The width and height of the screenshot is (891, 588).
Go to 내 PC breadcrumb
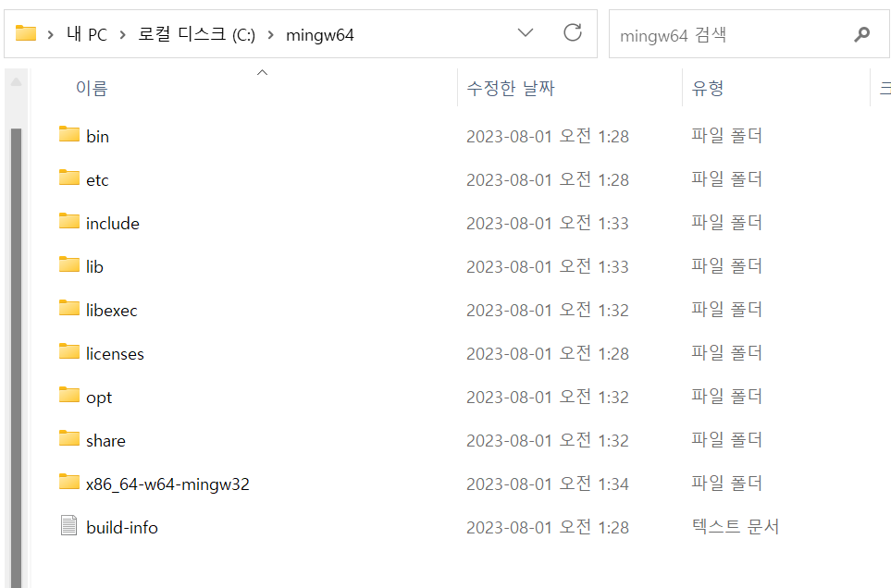[x=87, y=34]
